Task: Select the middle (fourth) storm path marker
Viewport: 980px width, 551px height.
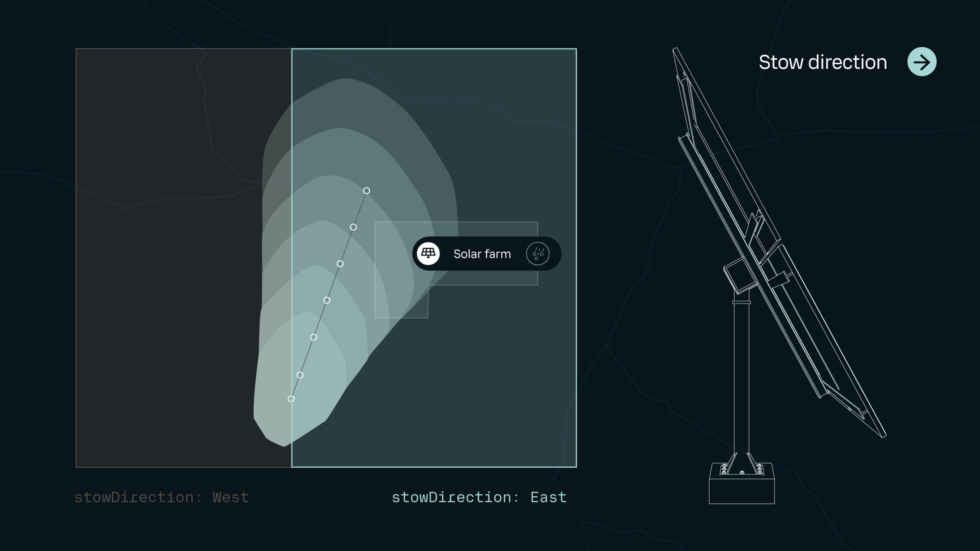Action: point(326,300)
